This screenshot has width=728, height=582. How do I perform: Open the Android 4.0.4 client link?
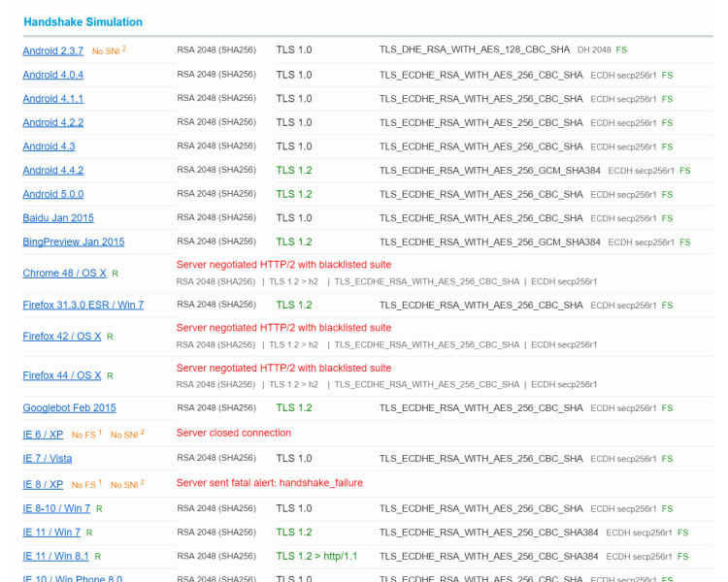(53, 75)
